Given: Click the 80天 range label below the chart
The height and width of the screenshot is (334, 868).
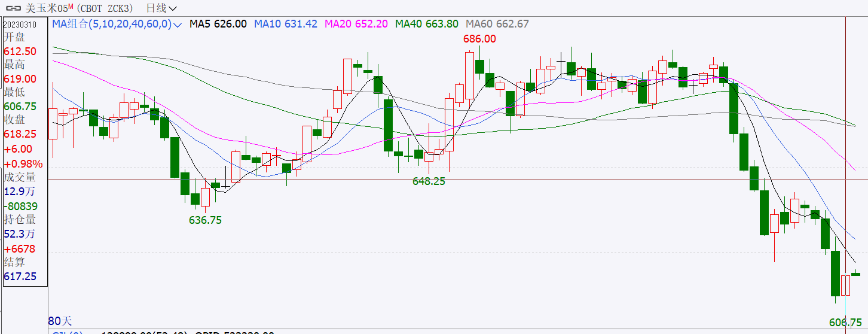Looking at the screenshot, I should [60, 320].
